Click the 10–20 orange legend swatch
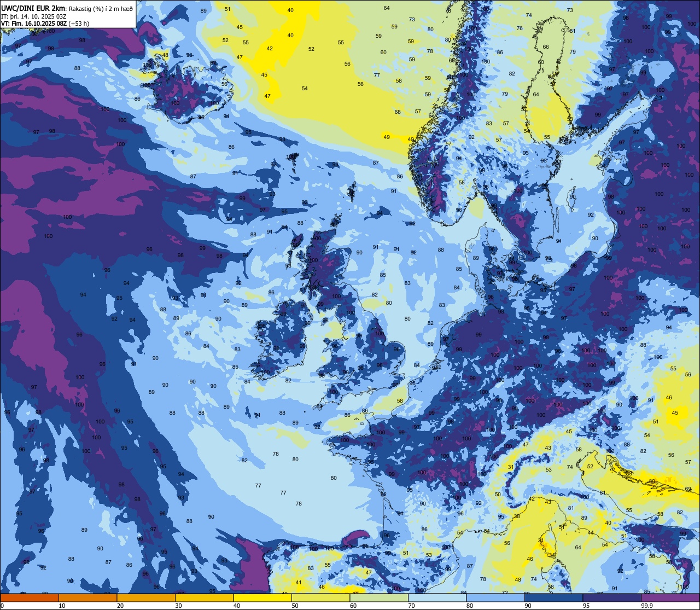The height and width of the screenshot is (610, 700). 87,598
